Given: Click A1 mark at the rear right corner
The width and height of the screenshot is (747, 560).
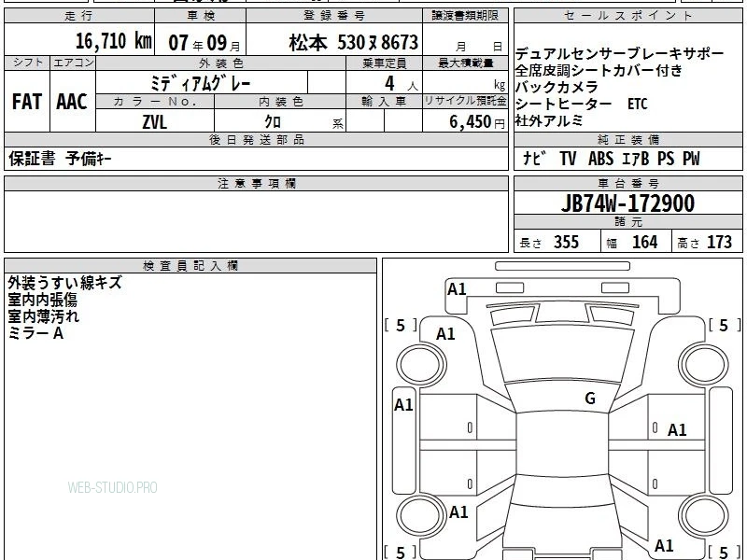Looking at the screenshot, I should coord(664,545).
